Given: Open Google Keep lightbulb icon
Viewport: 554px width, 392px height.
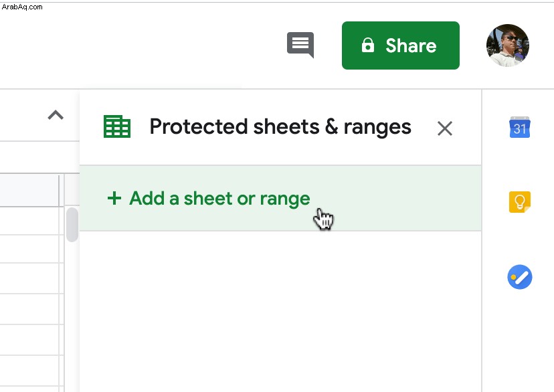Looking at the screenshot, I should tap(519, 202).
